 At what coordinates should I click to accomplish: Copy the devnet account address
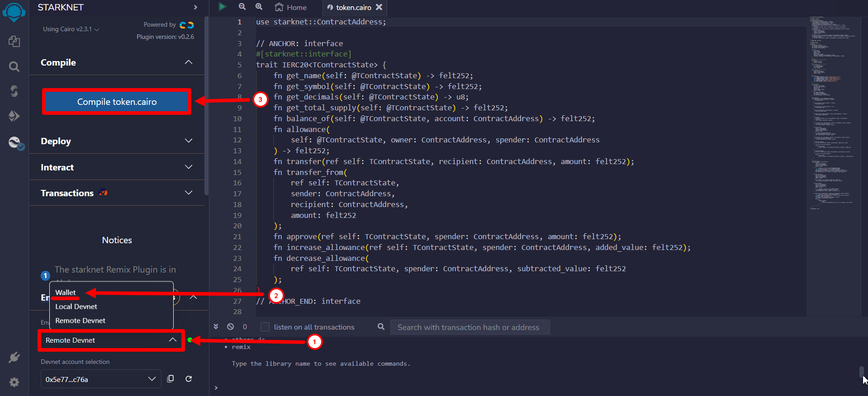(171, 379)
